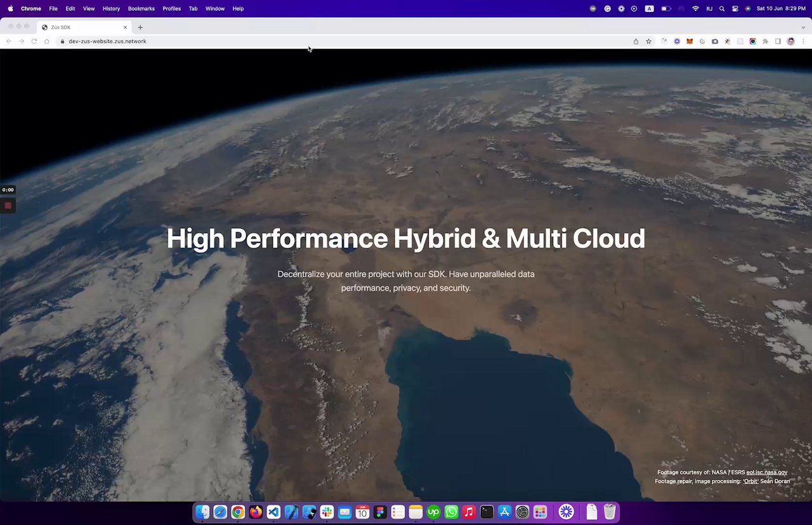Open the Extensions puzzle-piece menu
This screenshot has width=812, height=525.
click(766, 41)
